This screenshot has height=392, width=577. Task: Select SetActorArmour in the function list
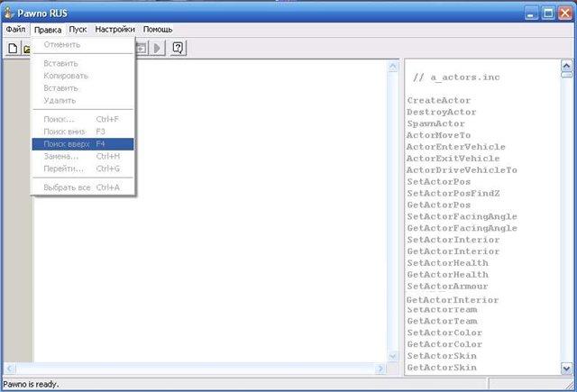tap(447, 286)
